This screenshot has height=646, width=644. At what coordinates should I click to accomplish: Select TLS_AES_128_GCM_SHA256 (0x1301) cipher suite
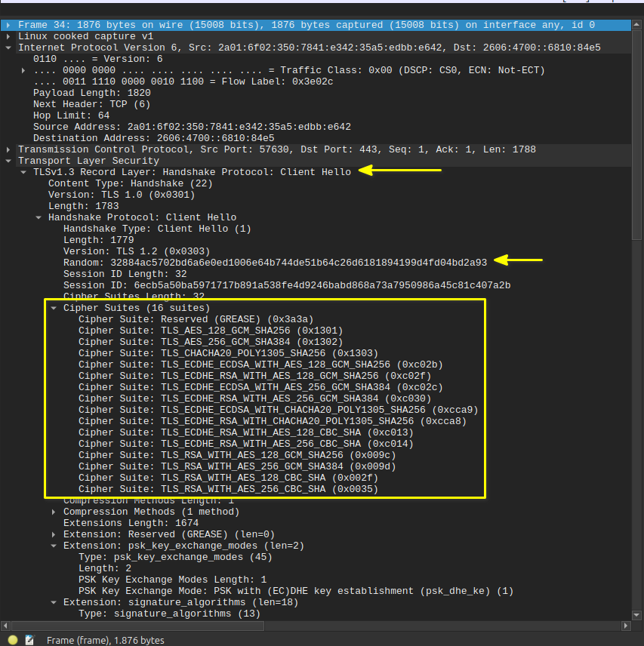[x=211, y=331]
